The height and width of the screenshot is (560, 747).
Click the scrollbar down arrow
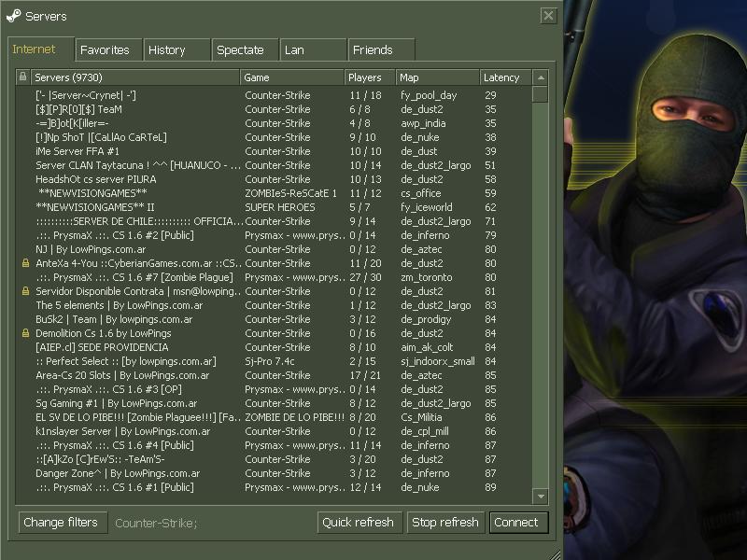541,497
